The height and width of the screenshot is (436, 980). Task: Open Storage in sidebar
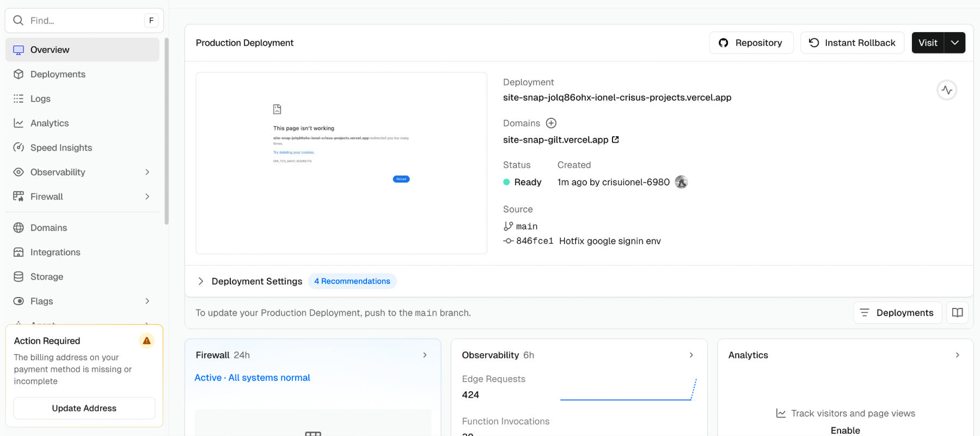click(x=82, y=277)
